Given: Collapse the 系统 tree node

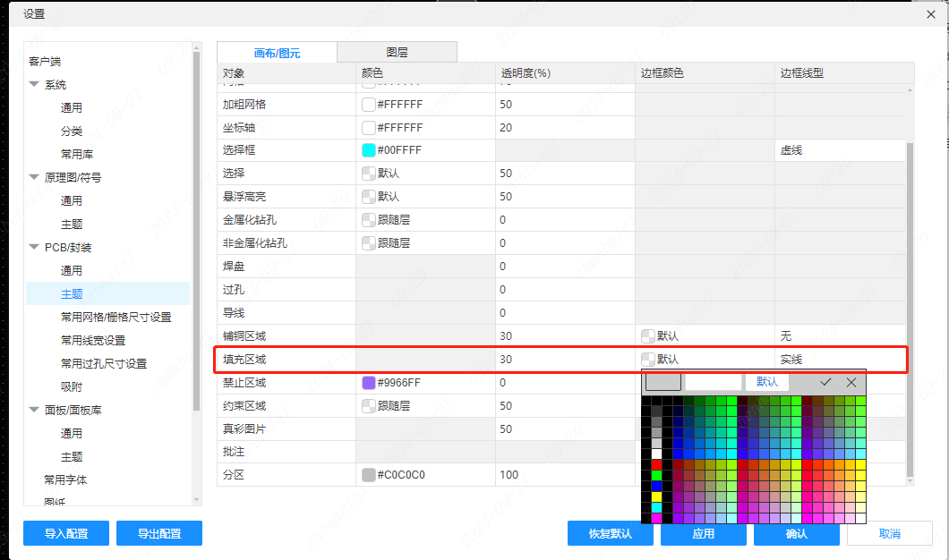Looking at the screenshot, I should [34, 85].
